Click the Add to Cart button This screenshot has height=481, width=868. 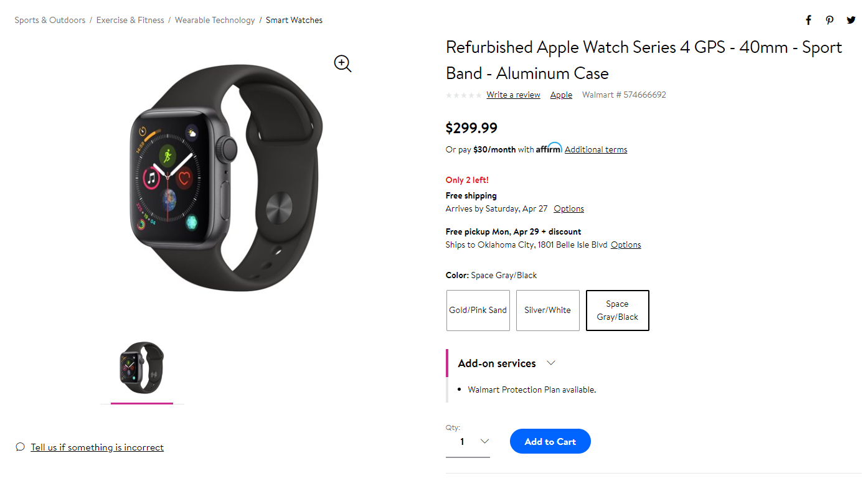[550, 441]
